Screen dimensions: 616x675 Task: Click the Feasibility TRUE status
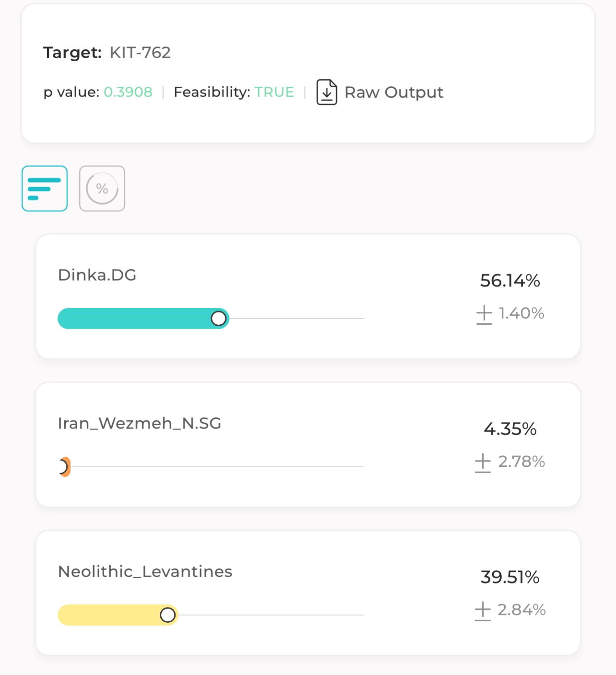point(274,92)
